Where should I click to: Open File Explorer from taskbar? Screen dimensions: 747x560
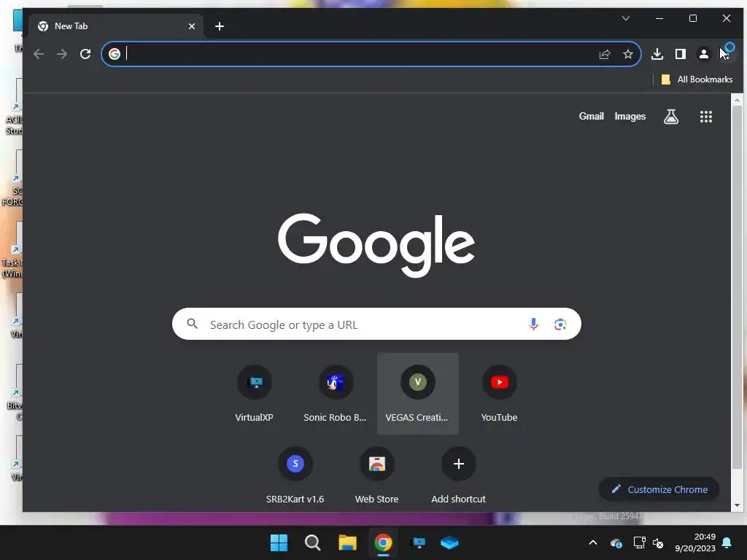coord(348,542)
